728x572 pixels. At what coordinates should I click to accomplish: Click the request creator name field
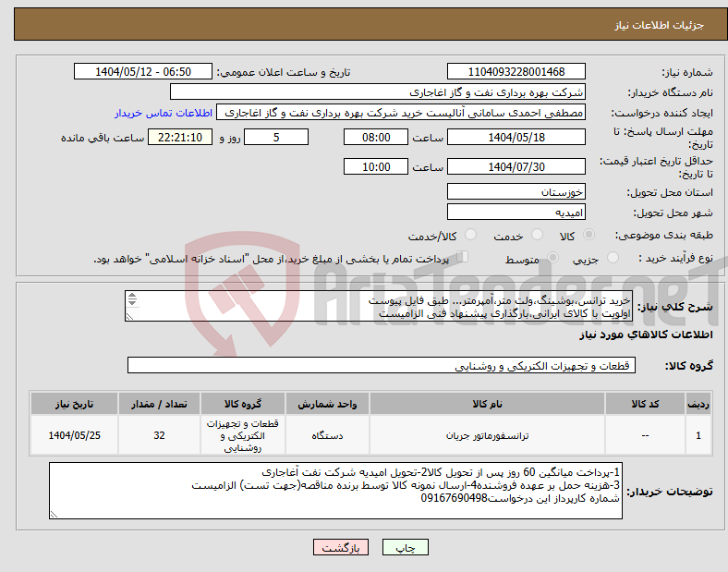pyautogui.click(x=401, y=113)
